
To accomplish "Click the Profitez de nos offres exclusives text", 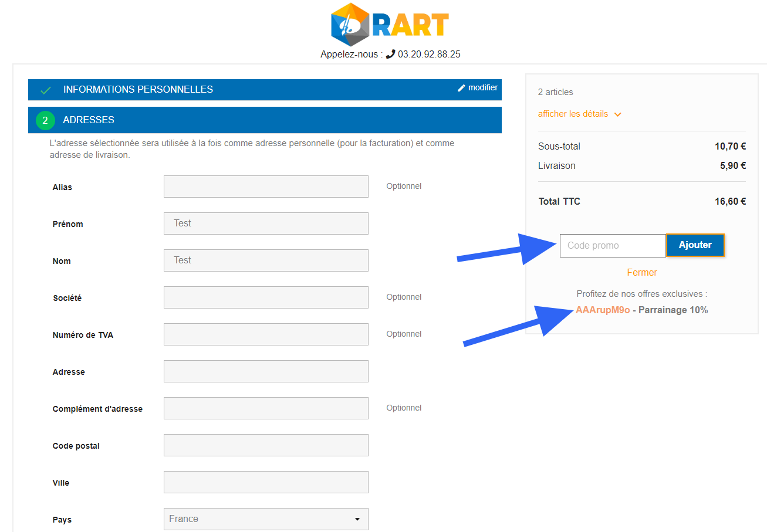I will (642, 294).
